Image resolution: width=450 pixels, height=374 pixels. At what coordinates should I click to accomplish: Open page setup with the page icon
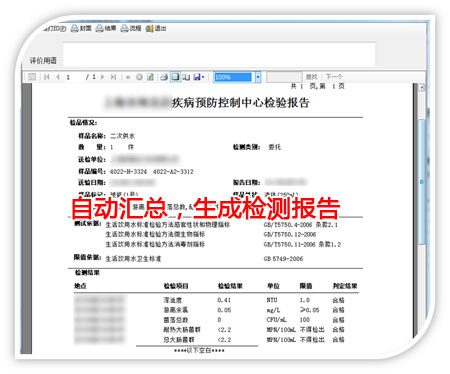(x=186, y=77)
